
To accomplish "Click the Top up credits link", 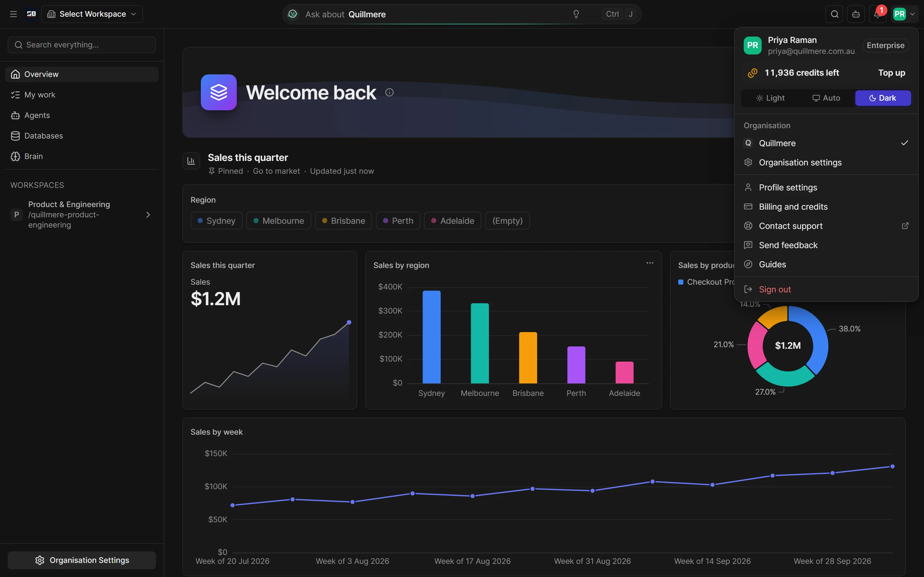I will (x=891, y=73).
